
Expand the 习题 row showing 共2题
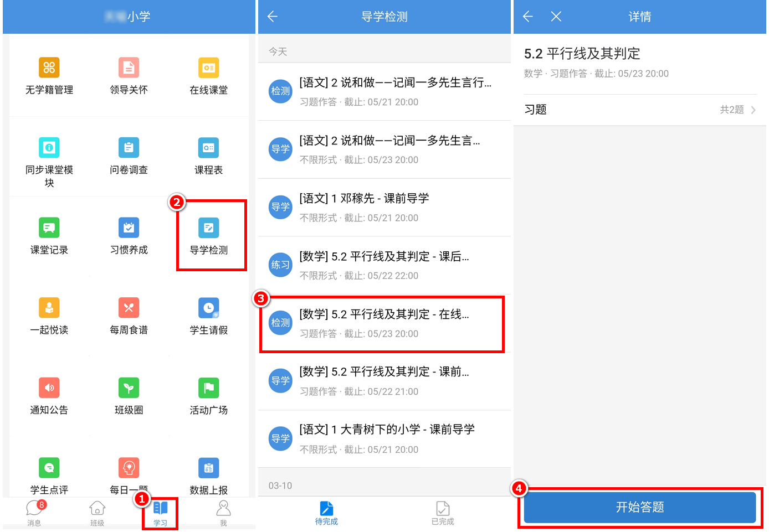click(639, 110)
